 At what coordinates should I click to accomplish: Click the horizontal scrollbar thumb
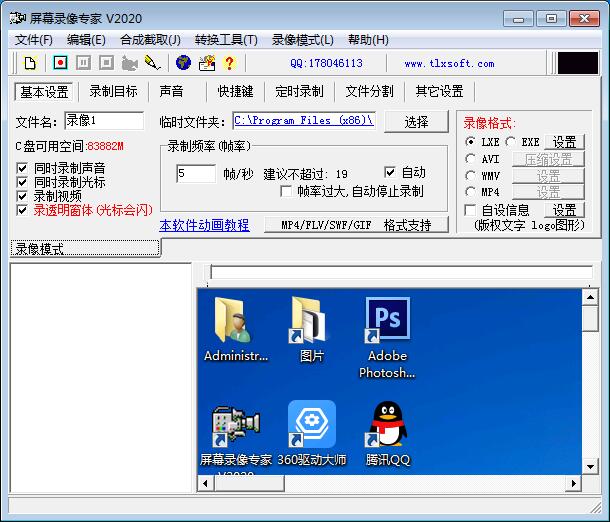coord(249,483)
